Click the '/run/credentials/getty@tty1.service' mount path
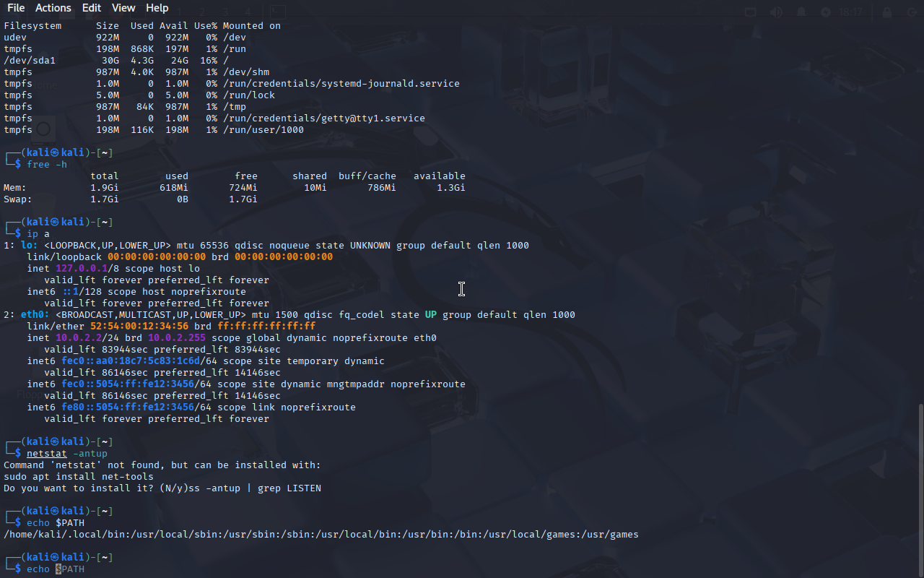Image resolution: width=924 pixels, height=578 pixels. click(324, 118)
